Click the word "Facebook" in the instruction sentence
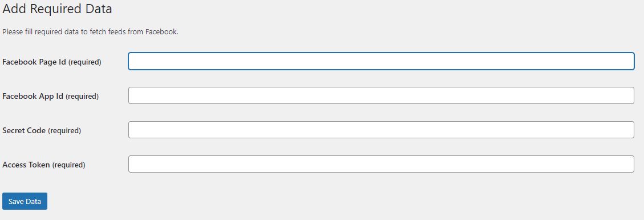 tap(161, 31)
